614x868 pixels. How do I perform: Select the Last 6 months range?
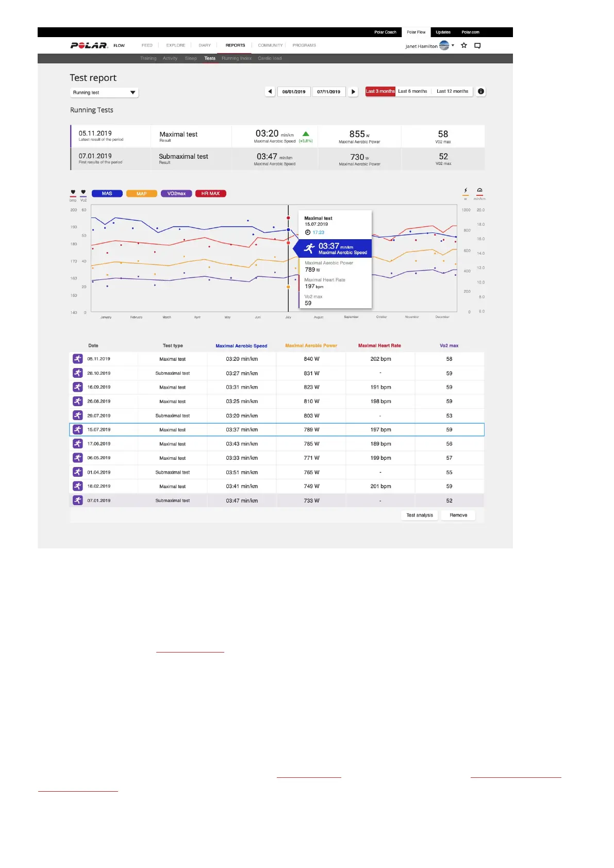tap(412, 91)
